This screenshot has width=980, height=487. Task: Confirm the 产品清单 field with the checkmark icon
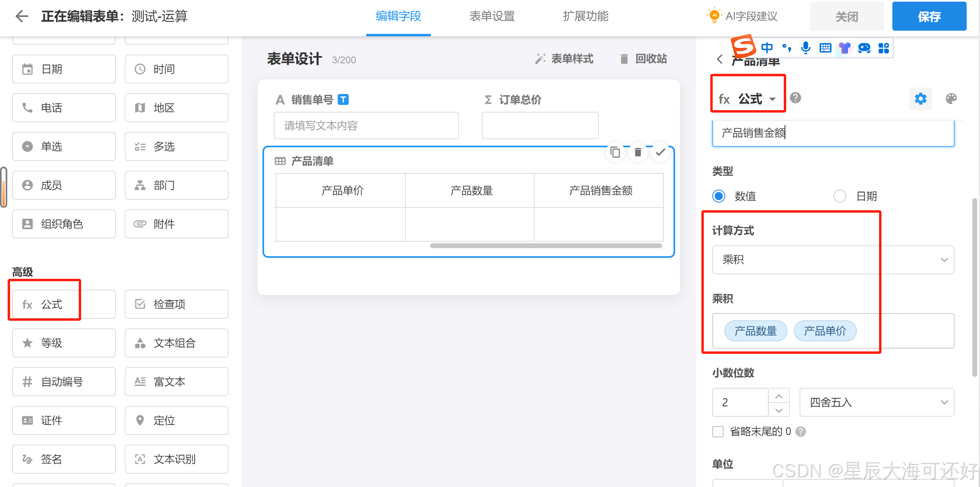pos(661,153)
